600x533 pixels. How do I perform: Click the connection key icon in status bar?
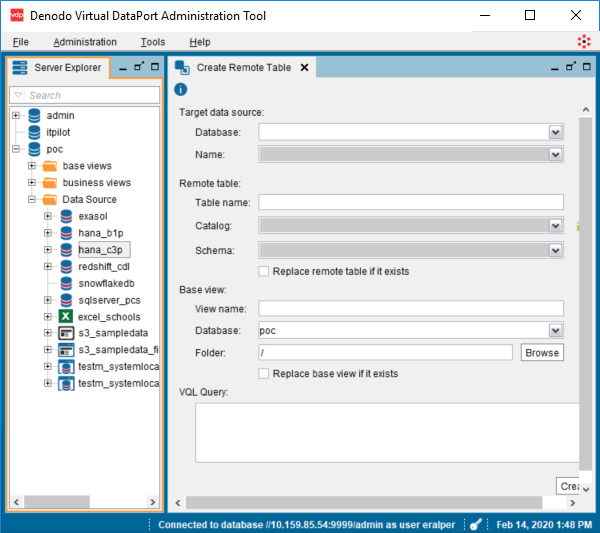(476, 524)
